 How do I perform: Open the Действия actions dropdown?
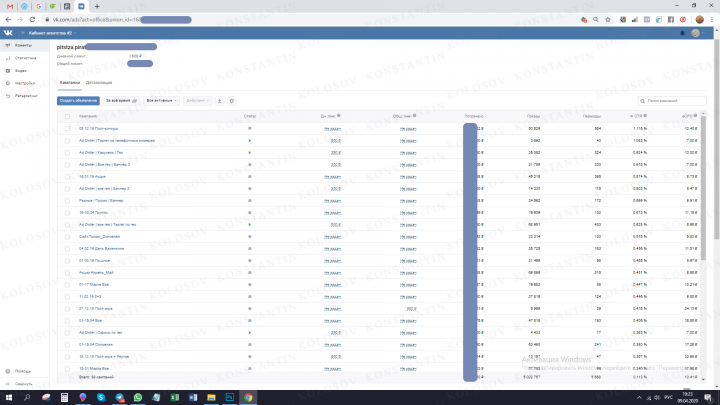tap(197, 101)
